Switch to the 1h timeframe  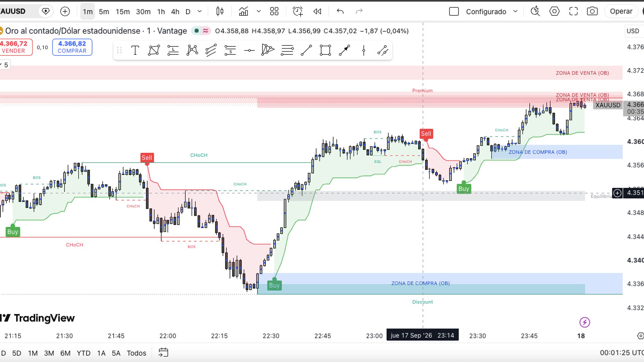[161, 12]
